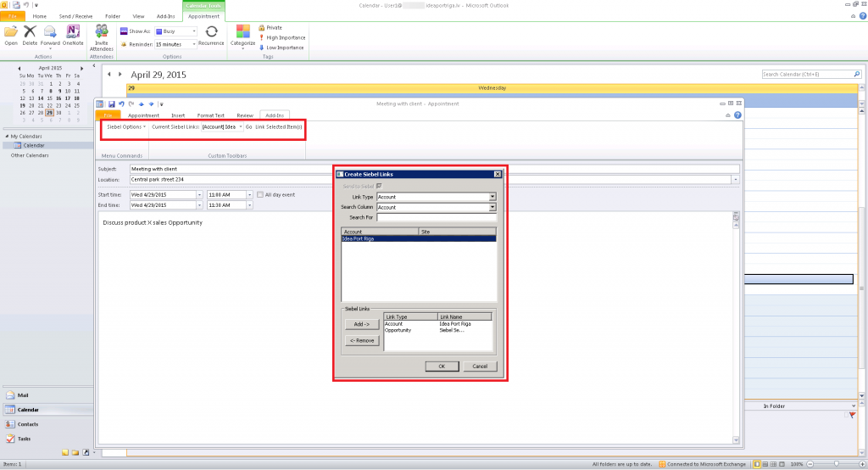This screenshot has width=868, height=470.
Task: Click Link Selected Item(s)
Action: tap(278, 127)
